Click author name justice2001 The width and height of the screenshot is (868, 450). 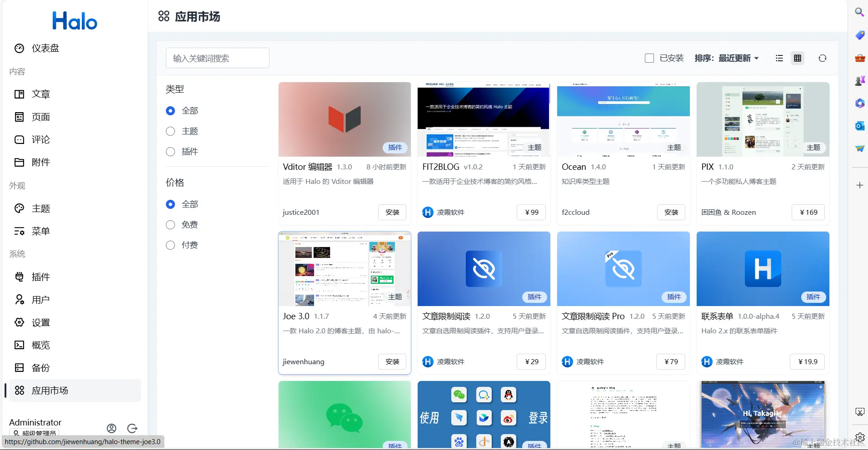point(301,212)
